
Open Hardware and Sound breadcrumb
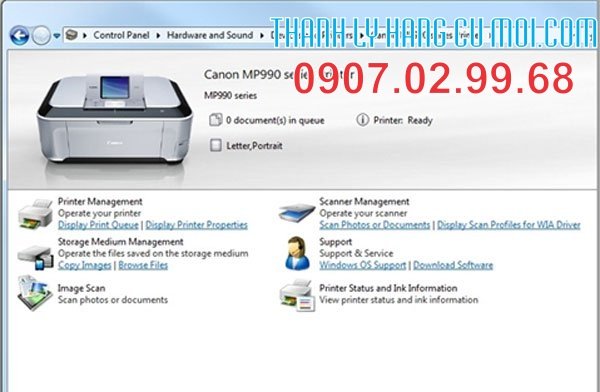coord(210,35)
